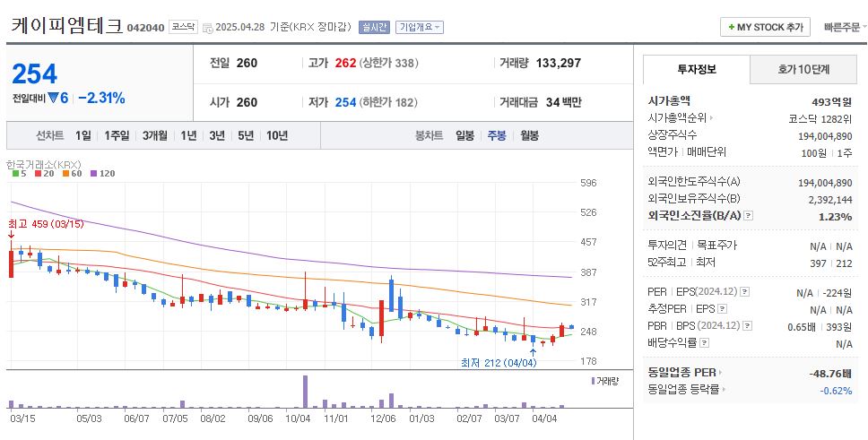This screenshot has height=440, width=868.
Task: Click the calendar icon beside 2025.04.28
Action: point(208,27)
